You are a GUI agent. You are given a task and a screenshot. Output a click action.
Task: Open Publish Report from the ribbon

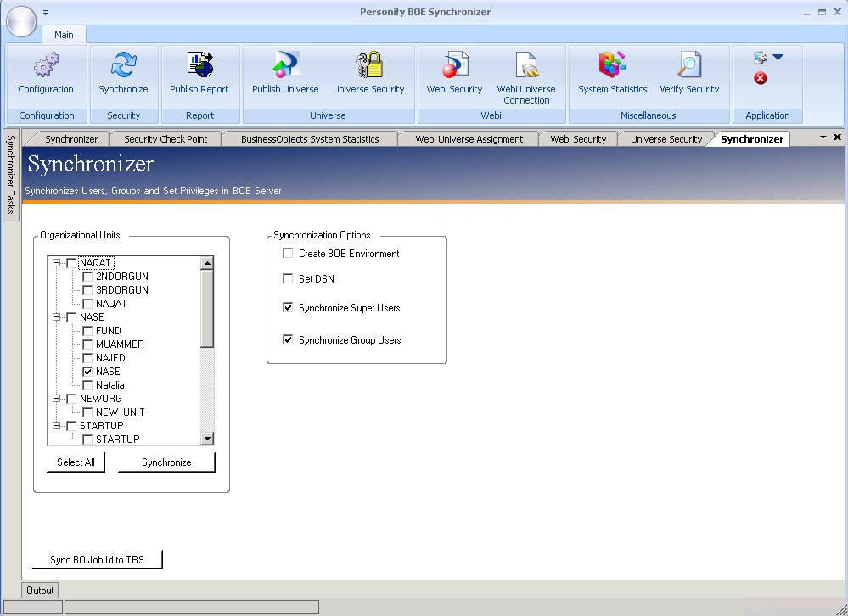tap(199, 66)
